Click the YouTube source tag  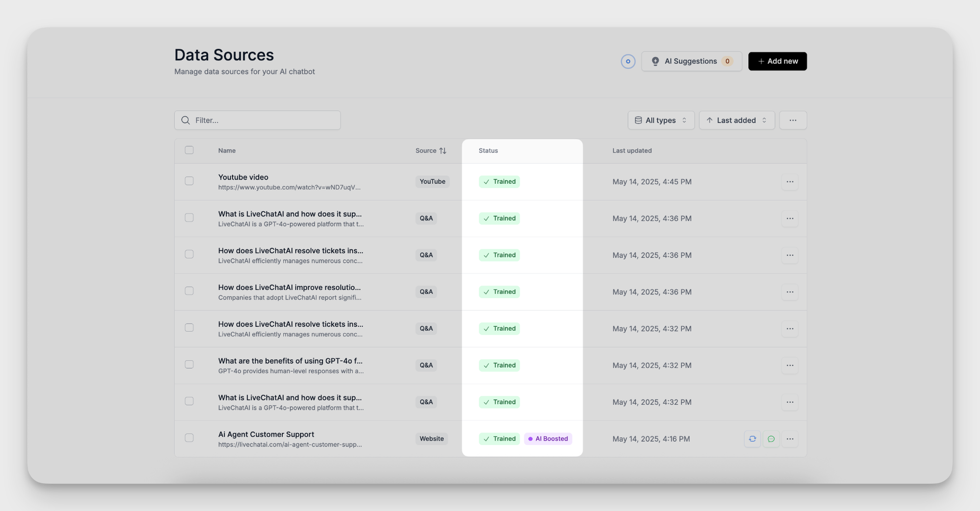coord(432,182)
